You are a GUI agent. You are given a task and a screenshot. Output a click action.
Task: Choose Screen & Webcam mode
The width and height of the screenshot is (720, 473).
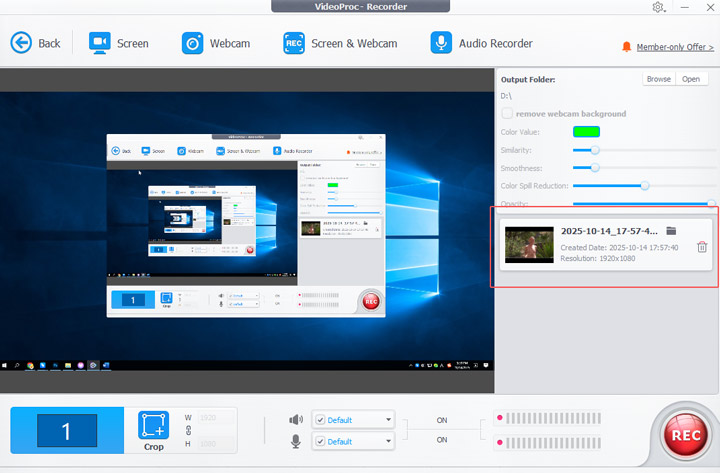coord(340,43)
